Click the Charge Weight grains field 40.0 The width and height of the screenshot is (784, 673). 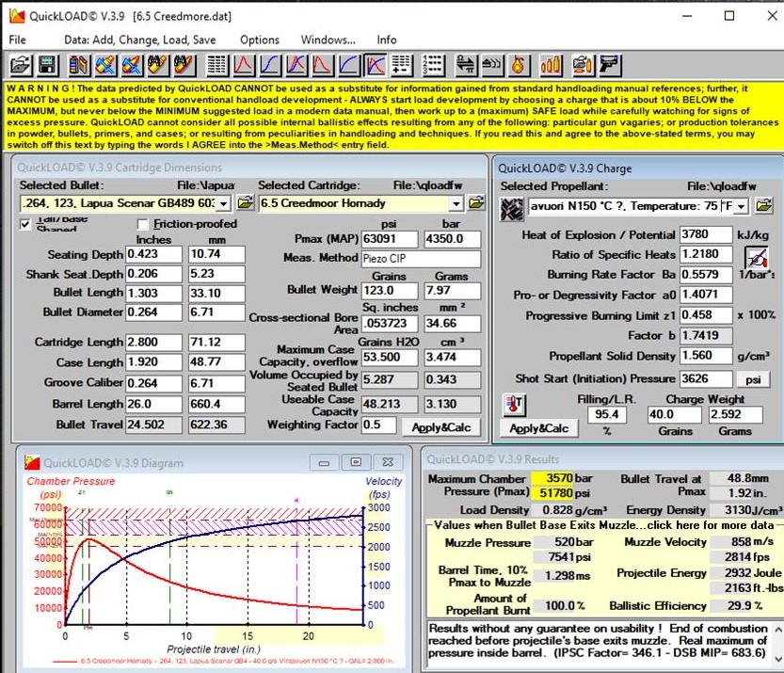675,414
